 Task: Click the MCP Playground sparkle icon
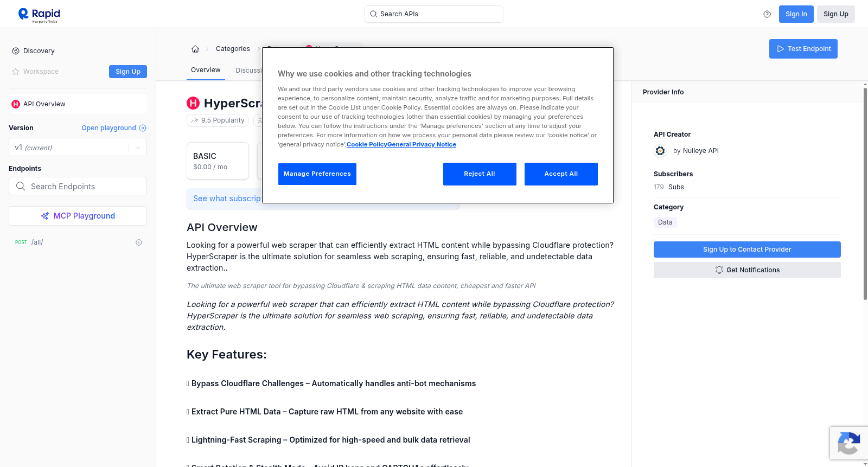(45, 216)
